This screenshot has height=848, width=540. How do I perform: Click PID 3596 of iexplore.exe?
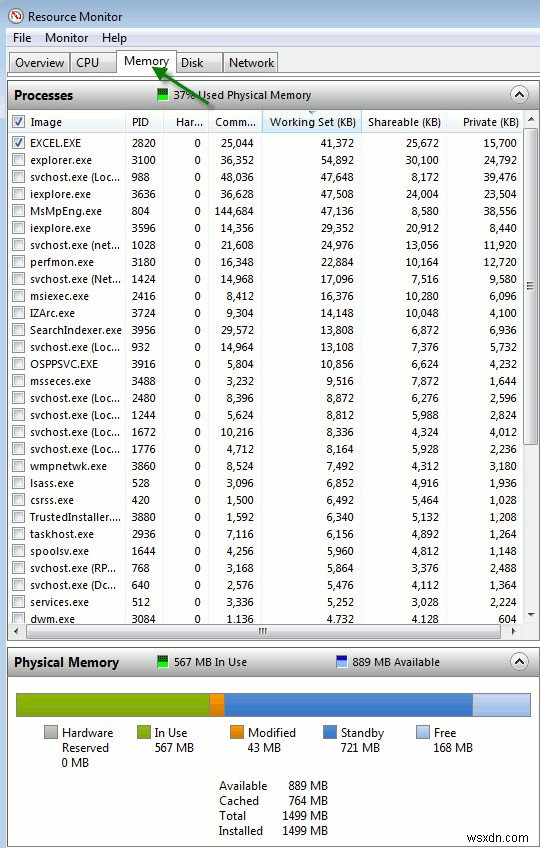(143, 228)
